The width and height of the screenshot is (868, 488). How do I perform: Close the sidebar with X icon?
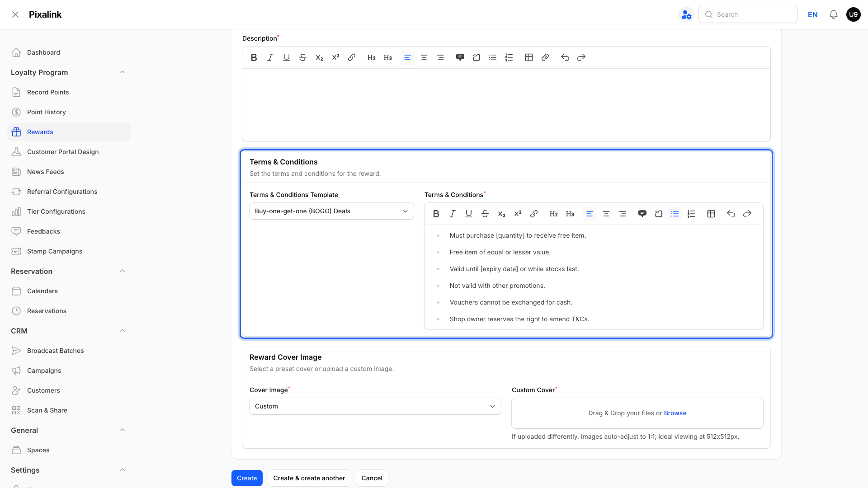click(x=15, y=14)
